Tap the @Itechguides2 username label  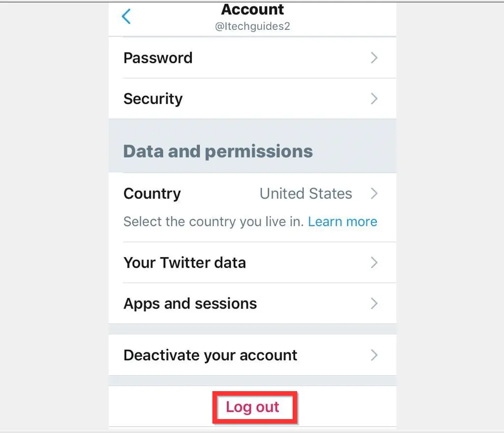point(252,26)
